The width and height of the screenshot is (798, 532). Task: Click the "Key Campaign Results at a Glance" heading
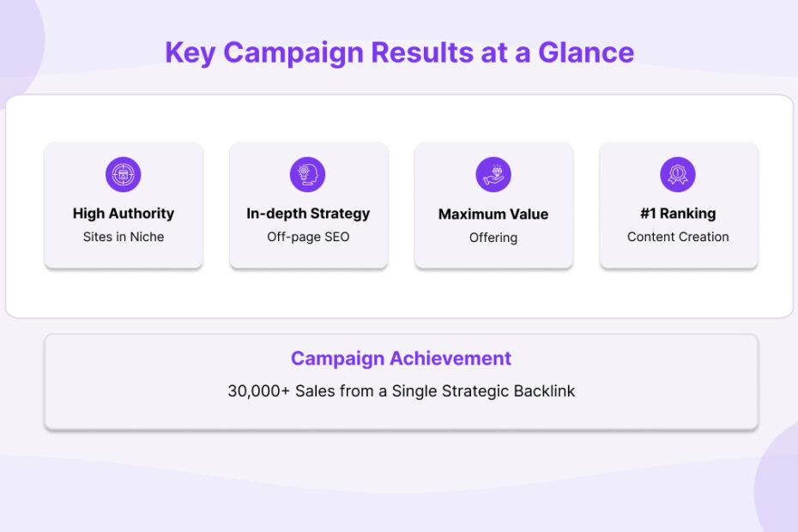click(399, 52)
